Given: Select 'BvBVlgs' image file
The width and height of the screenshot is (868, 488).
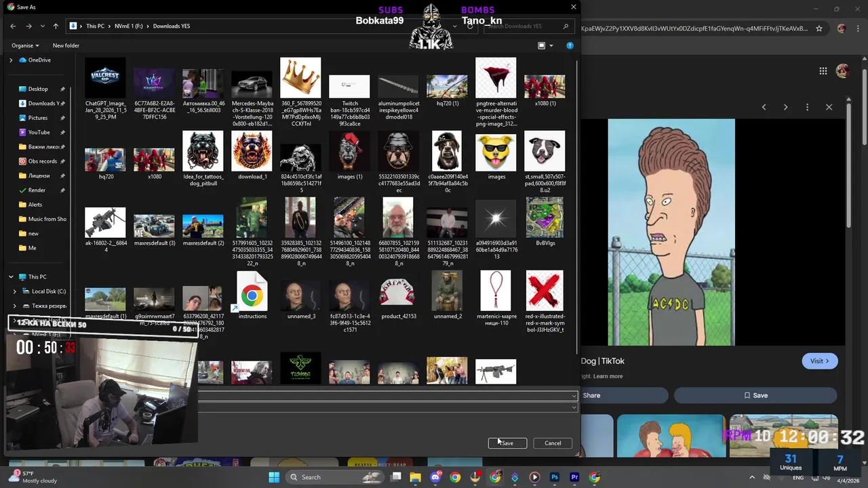Looking at the screenshot, I should coord(545,221).
